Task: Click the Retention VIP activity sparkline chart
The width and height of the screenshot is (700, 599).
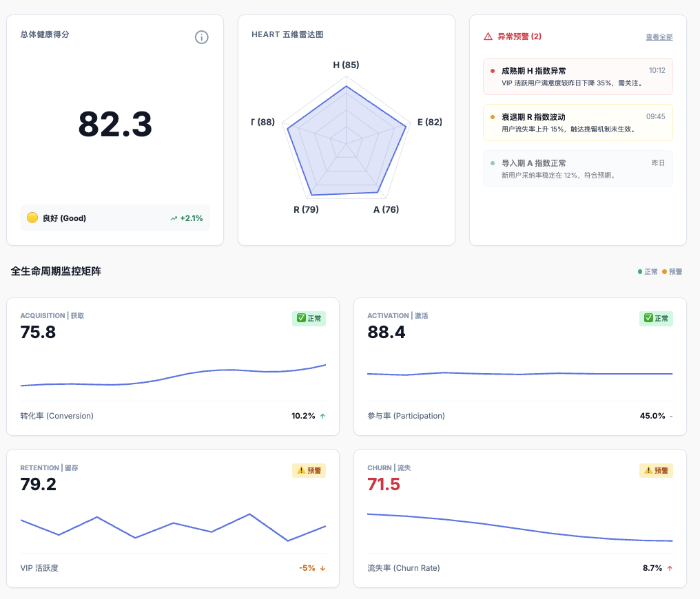Action: click(x=173, y=527)
